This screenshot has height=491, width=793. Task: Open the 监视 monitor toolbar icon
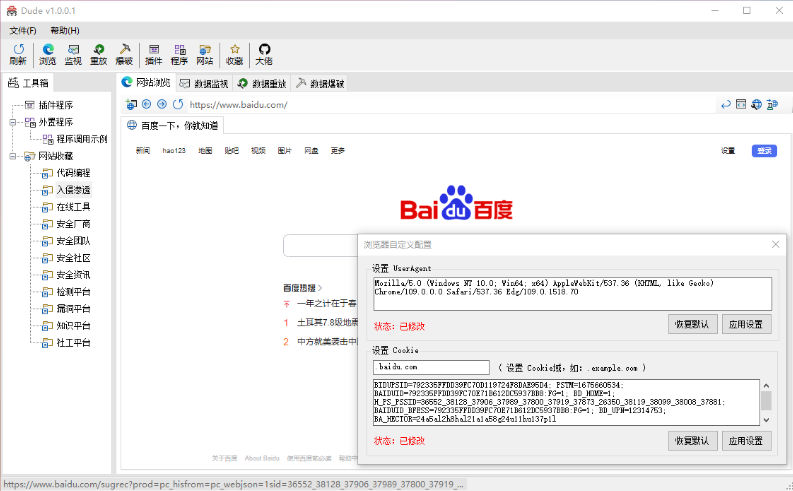point(73,54)
